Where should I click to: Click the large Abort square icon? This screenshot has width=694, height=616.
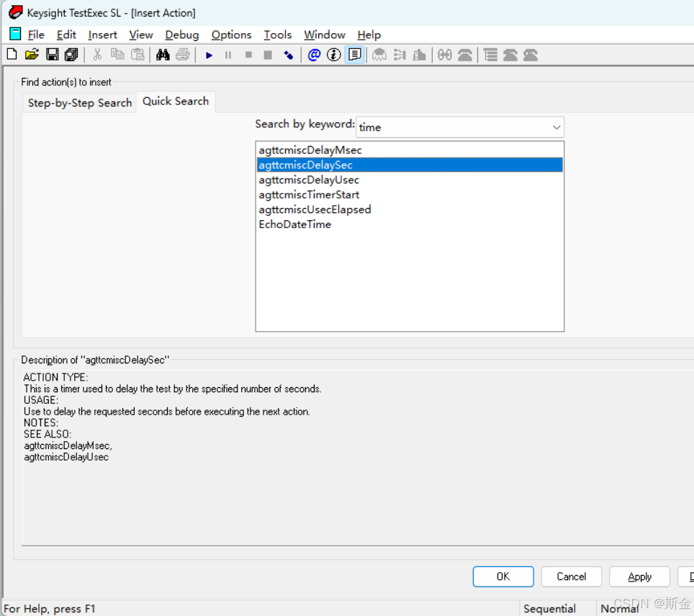[268, 55]
